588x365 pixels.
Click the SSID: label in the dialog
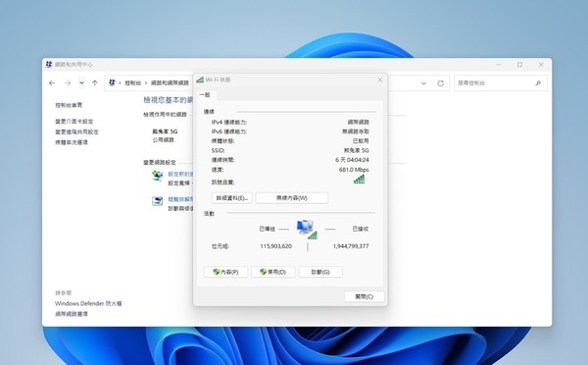219,150
